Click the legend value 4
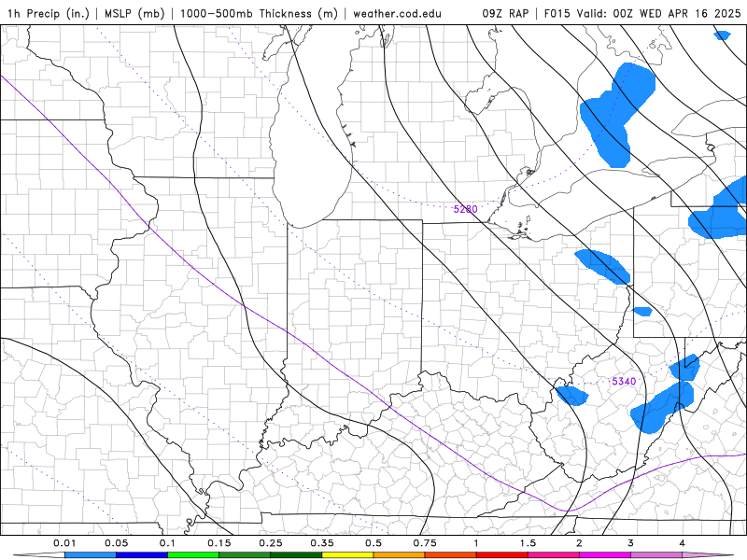Screen dimensions: 747x560 point(683,543)
